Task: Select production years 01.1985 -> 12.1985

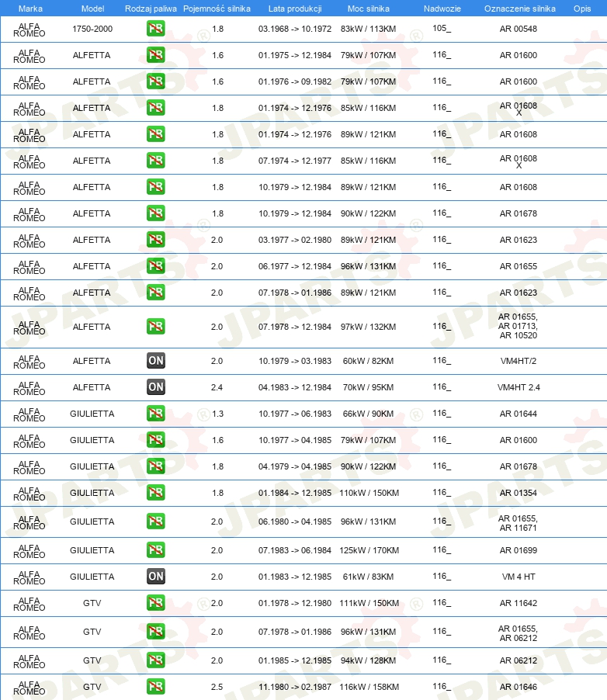Action: (x=295, y=660)
